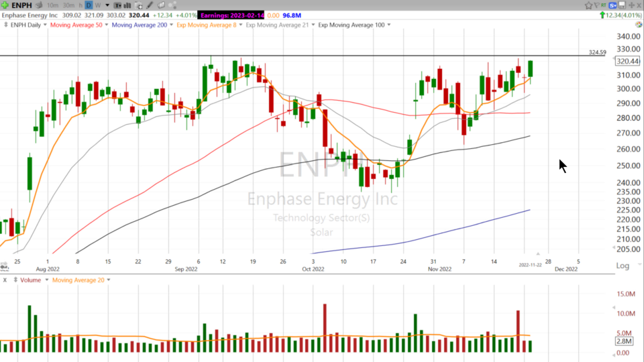Switch to the 30m timeframe
Screen dimensions: 644x362
coord(68,5)
